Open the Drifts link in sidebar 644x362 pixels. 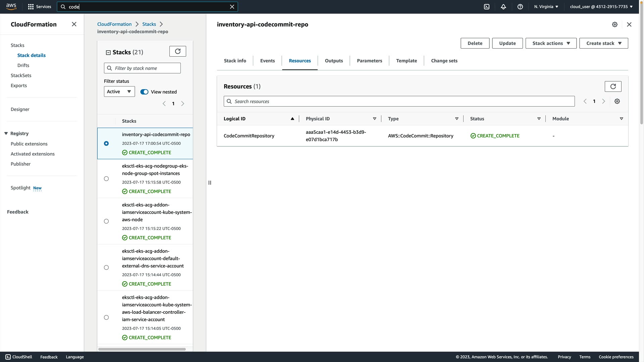[23, 65]
